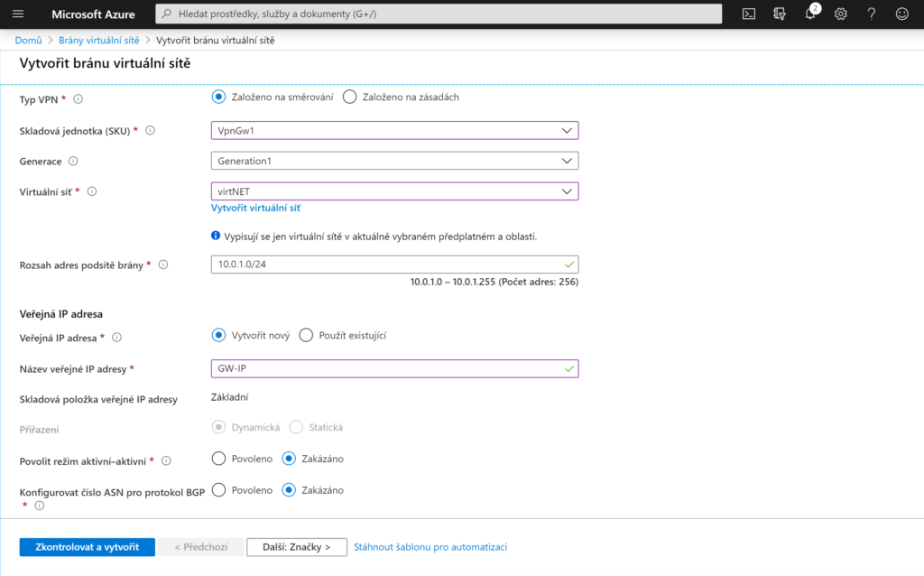Image resolution: width=924 pixels, height=576 pixels.
Task: Open notifications bell icon
Action: click(810, 14)
